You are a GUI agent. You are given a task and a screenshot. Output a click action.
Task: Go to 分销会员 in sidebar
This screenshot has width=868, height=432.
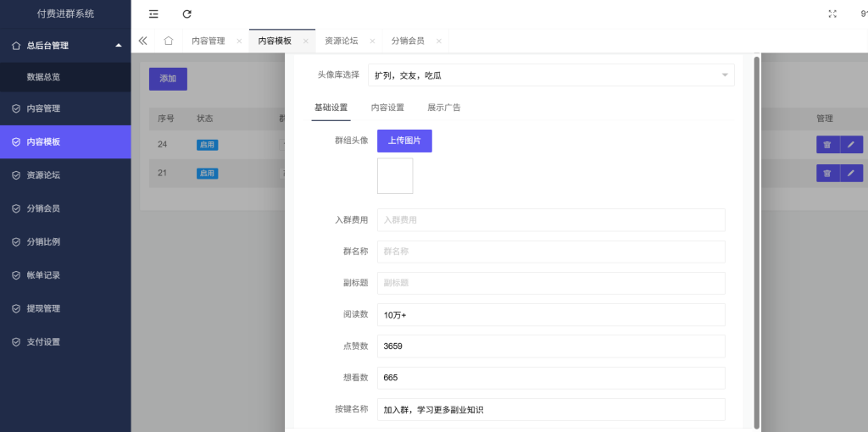pos(65,208)
